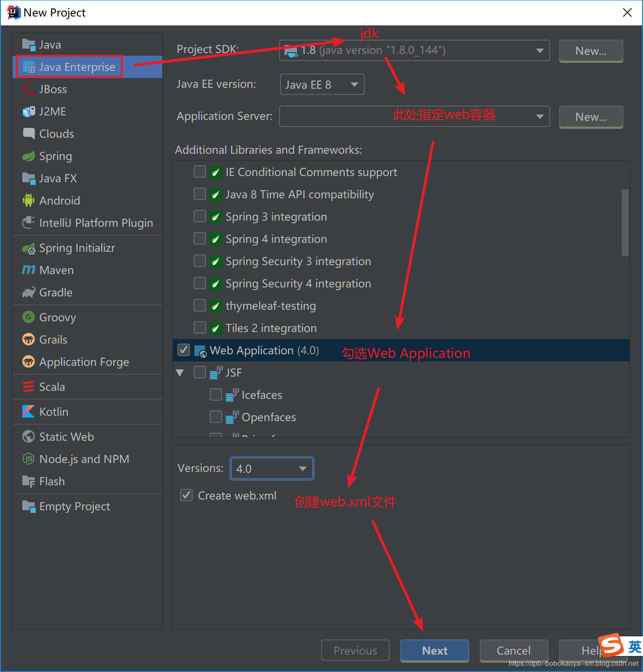643x672 pixels.
Task: Enable Spring 4 integration checkbox
Action: click(200, 238)
